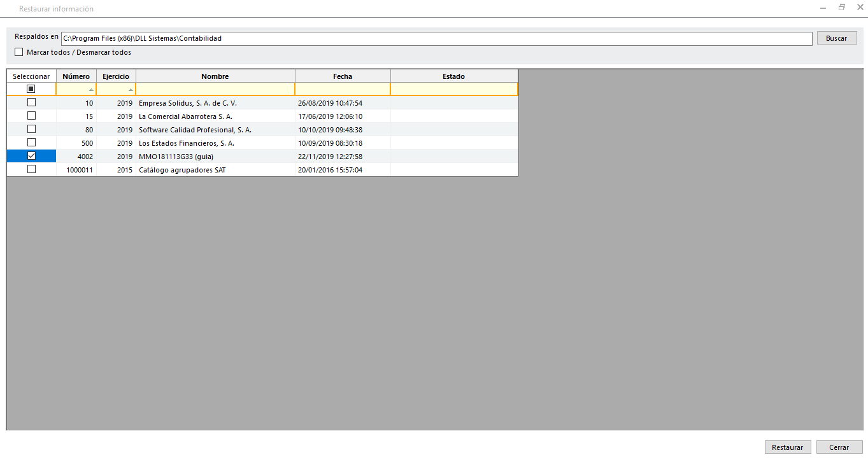
Task: Click the Fecha filter field
Action: click(343, 89)
